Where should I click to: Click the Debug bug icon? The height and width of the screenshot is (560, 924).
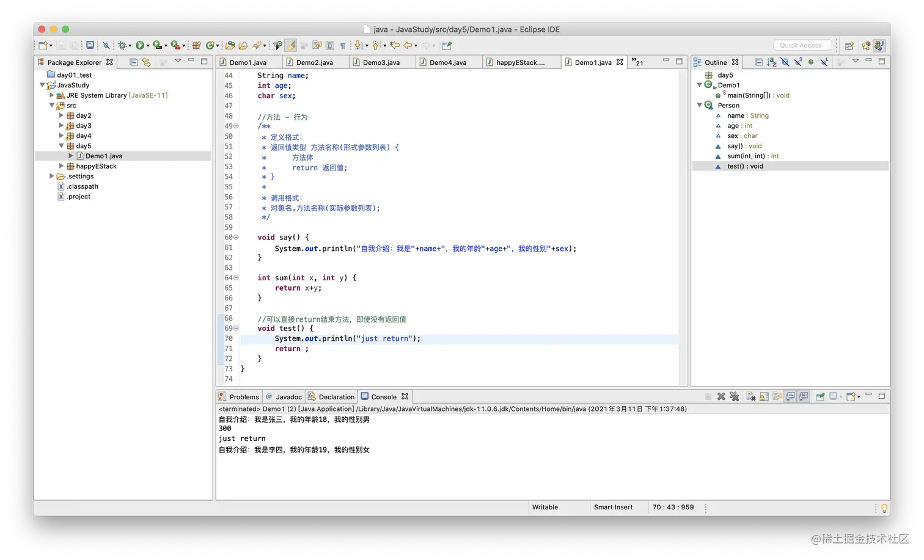[122, 45]
